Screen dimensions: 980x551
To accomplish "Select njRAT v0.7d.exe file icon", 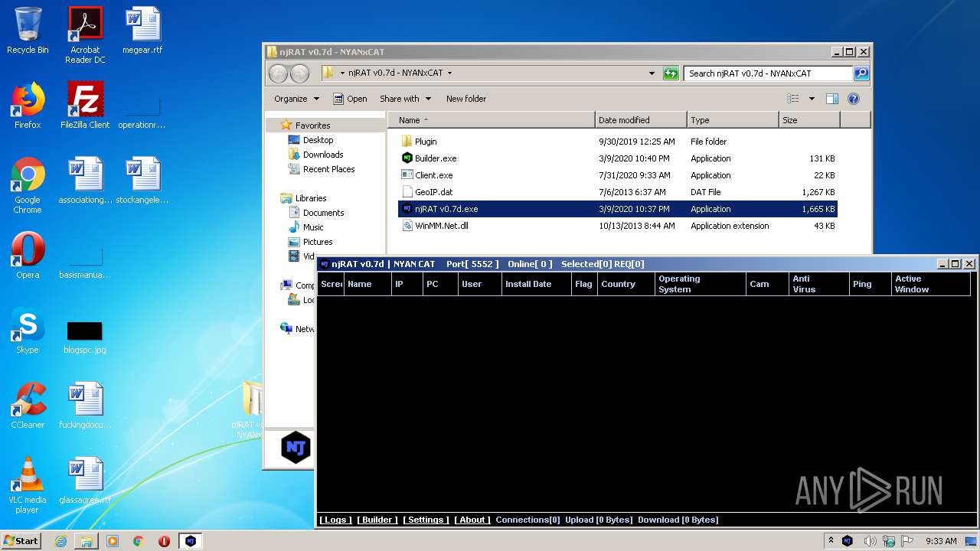I will click(x=407, y=209).
